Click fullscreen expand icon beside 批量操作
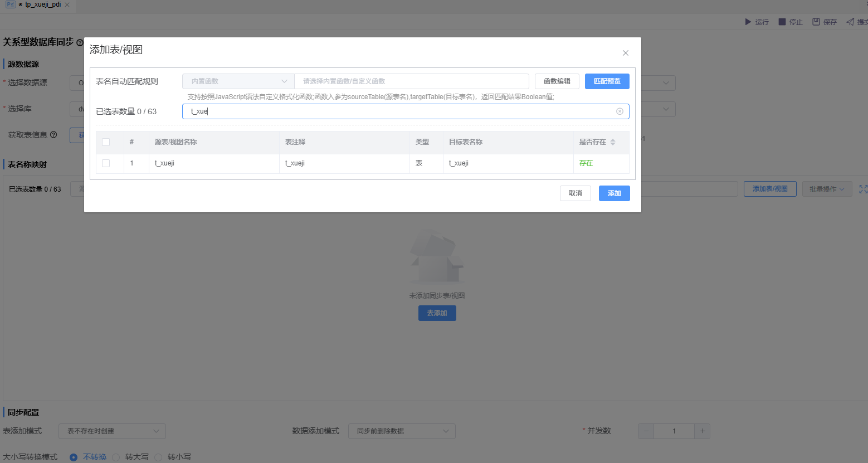The width and height of the screenshot is (868, 463). [x=863, y=189]
